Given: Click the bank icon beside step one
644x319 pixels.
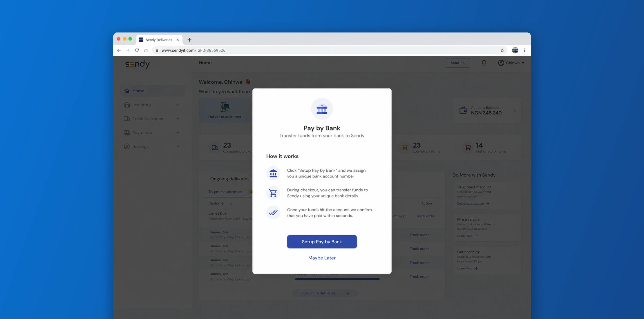Looking at the screenshot, I should [273, 173].
